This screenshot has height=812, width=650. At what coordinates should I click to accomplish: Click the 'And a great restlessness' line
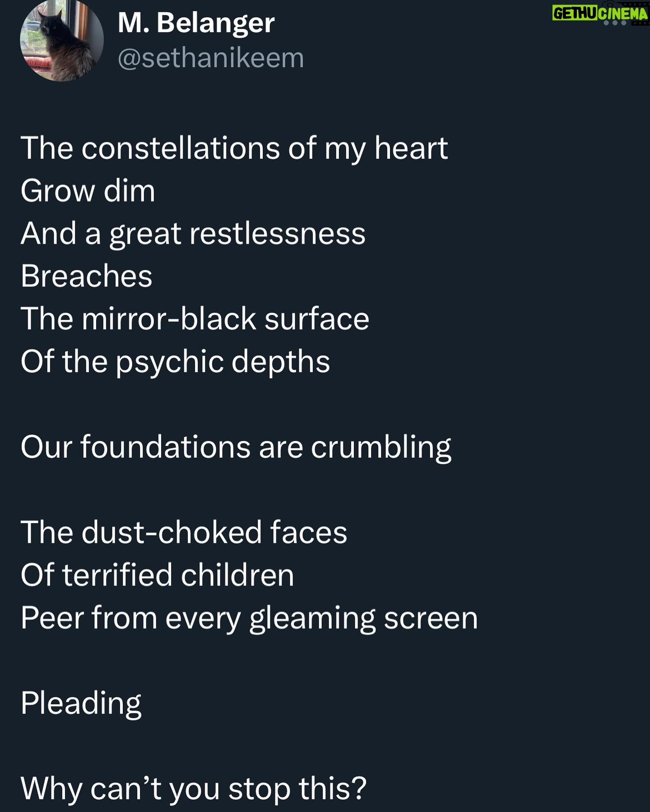coord(193,234)
